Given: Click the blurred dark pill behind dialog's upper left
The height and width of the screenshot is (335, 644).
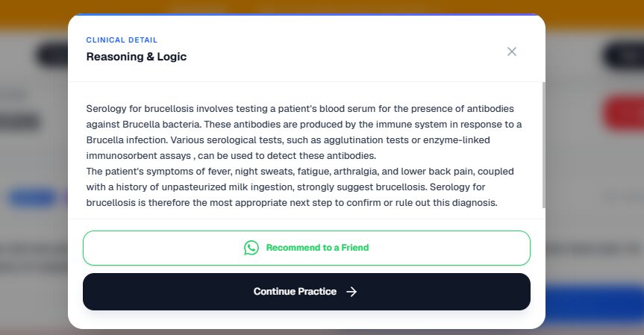Looking at the screenshot, I should [52, 55].
